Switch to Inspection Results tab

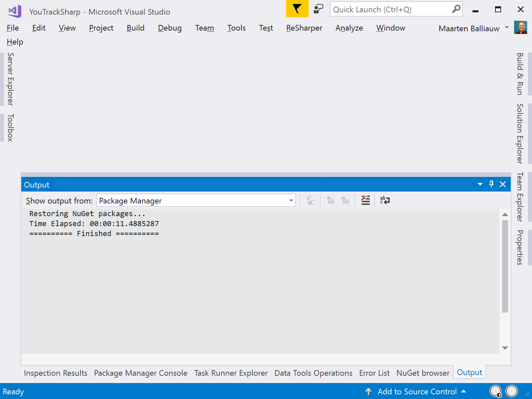click(56, 373)
